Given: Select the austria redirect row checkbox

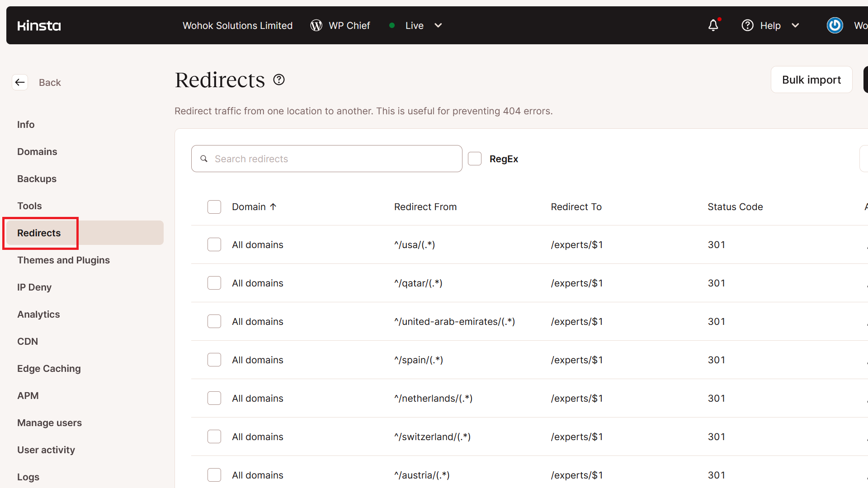Looking at the screenshot, I should click(214, 475).
